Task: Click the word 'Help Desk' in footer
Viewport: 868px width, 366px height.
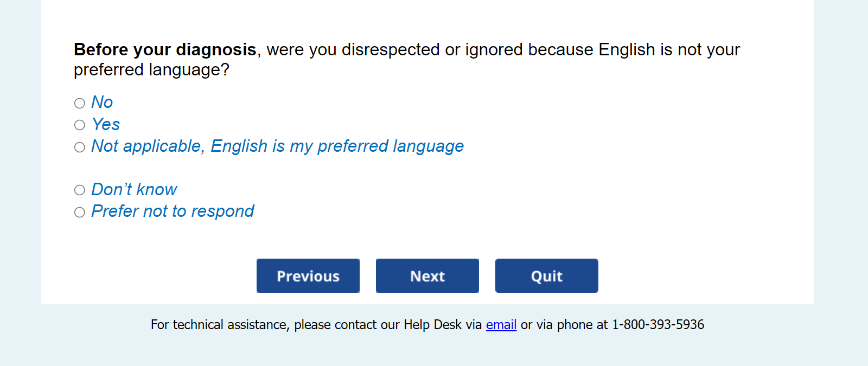Action: tap(432, 325)
